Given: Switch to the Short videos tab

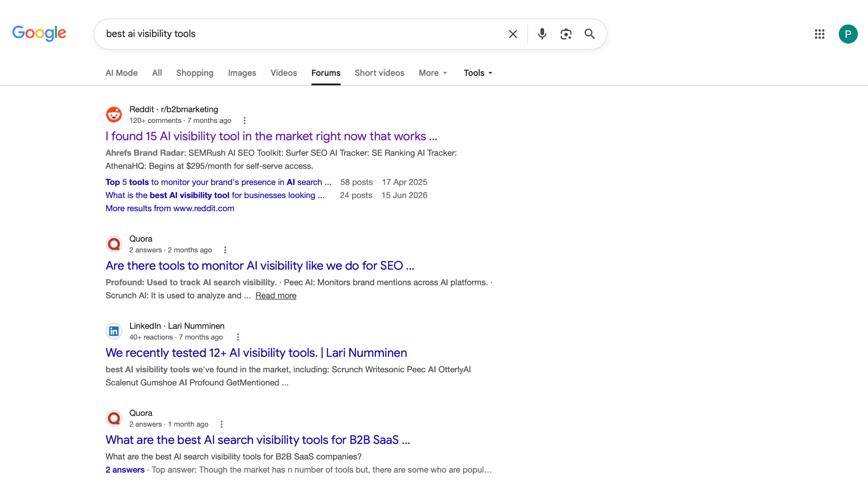Looking at the screenshot, I should click(379, 73).
